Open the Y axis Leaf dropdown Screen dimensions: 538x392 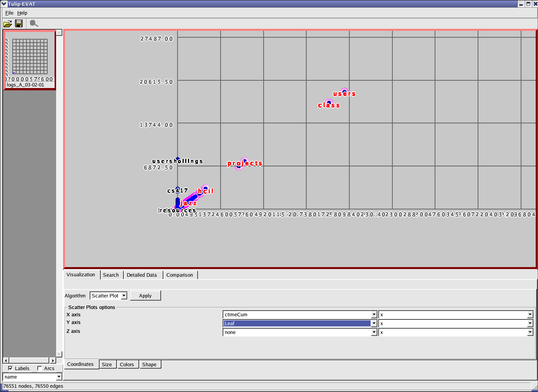374,323
